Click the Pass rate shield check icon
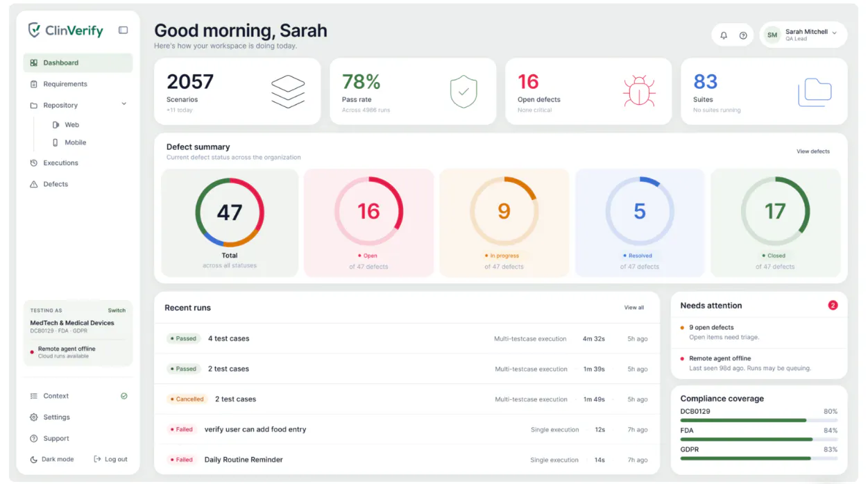Viewport: 868px width, 484px height. click(463, 92)
